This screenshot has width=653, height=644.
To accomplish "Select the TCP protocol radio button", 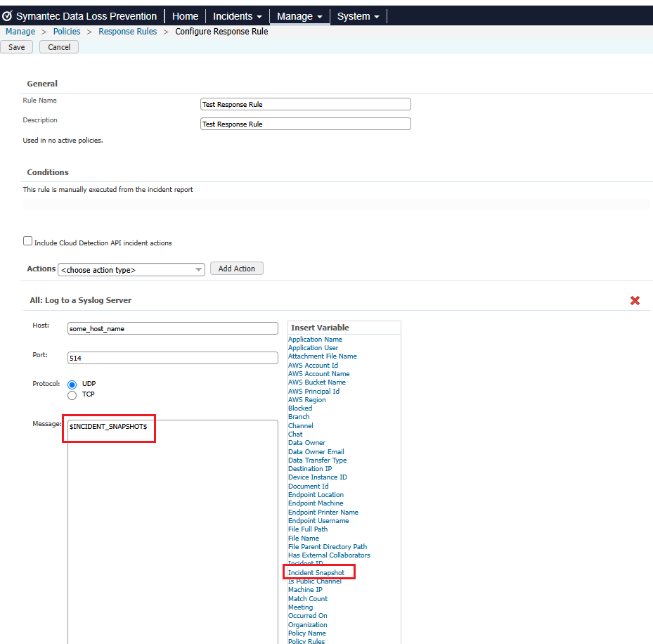I will [x=72, y=395].
